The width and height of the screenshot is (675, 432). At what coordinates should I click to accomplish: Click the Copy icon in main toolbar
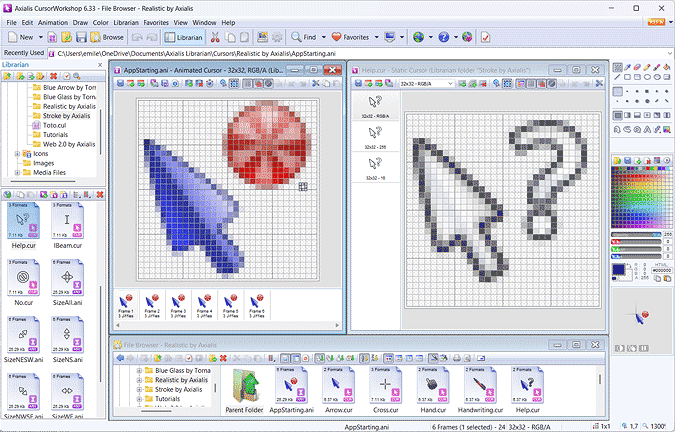(230, 37)
